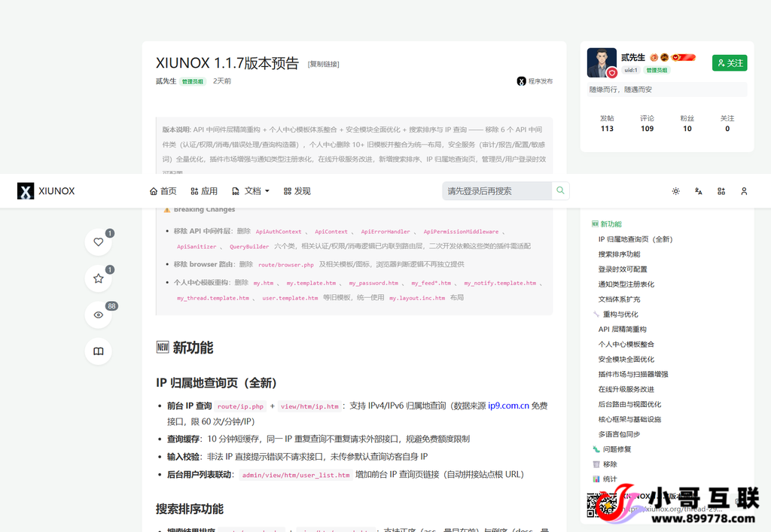The image size is (771, 532).
Task: View author's 评论 109 count
Action: coord(647,123)
